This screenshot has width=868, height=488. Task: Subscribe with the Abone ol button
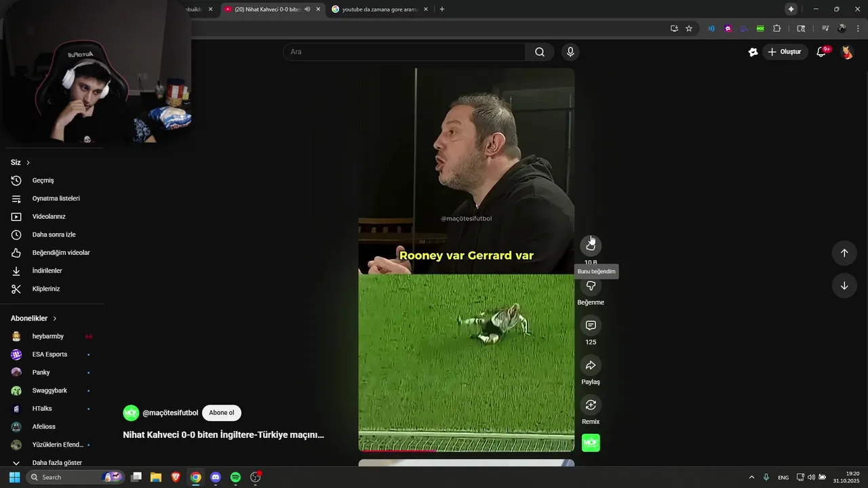pyautogui.click(x=222, y=413)
